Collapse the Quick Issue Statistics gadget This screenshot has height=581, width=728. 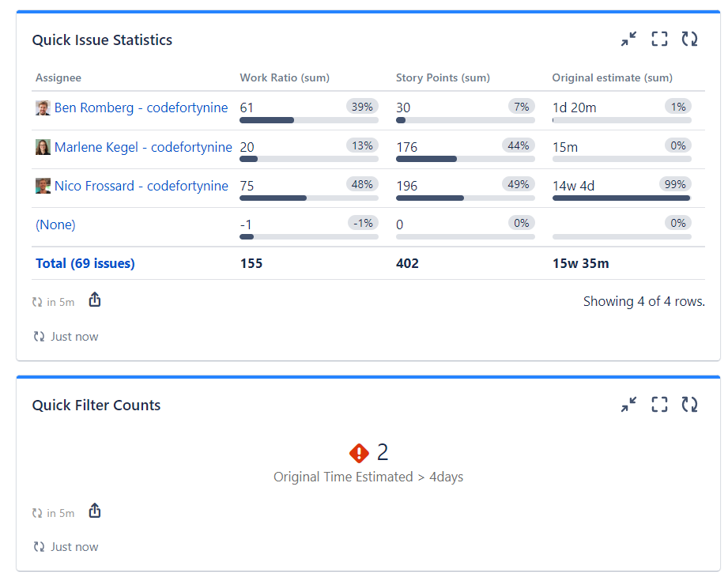628,37
